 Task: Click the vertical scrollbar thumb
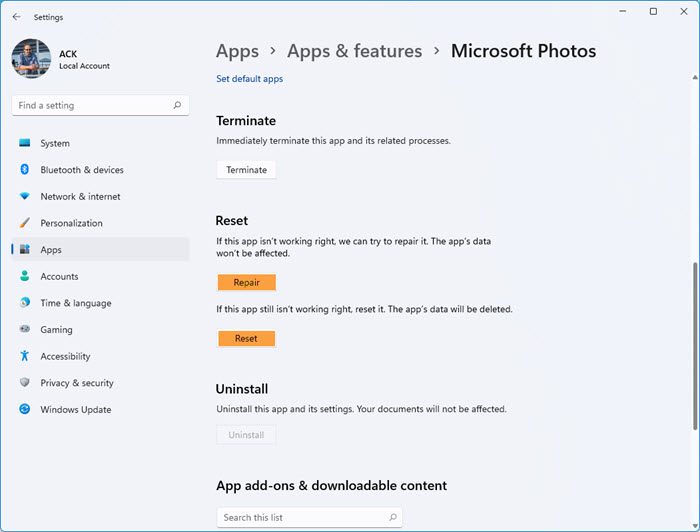(x=694, y=342)
